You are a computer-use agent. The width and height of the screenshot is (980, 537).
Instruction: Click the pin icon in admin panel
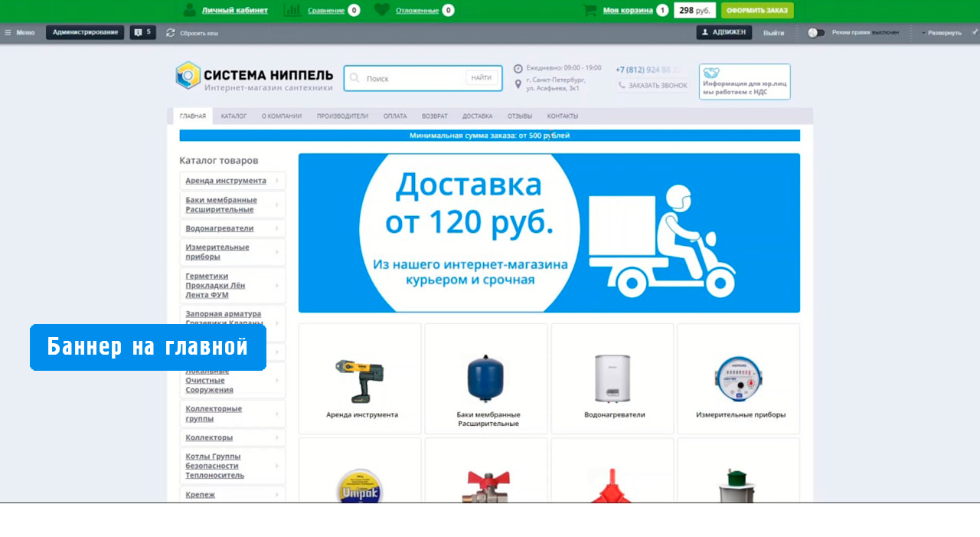pyautogui.click(x=975, y=32)
